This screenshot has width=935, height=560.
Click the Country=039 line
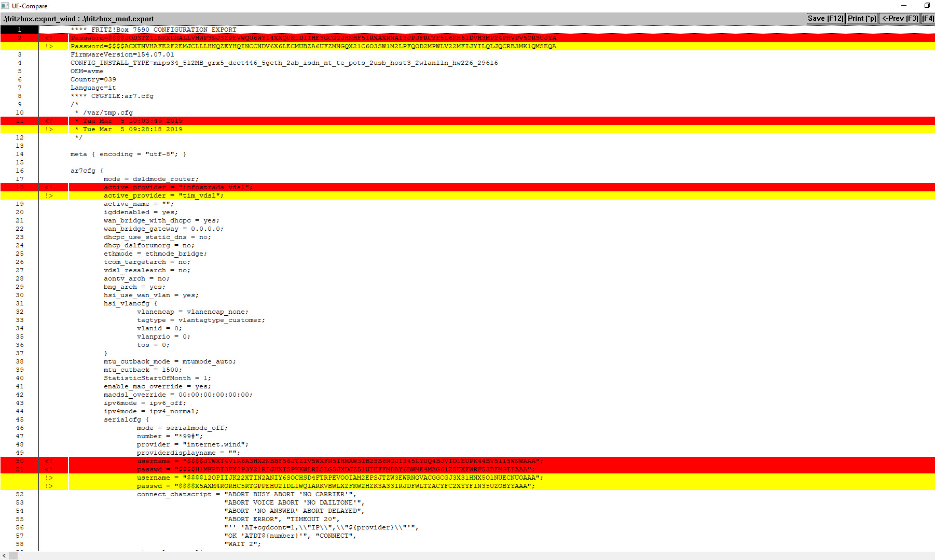(93, 79)
